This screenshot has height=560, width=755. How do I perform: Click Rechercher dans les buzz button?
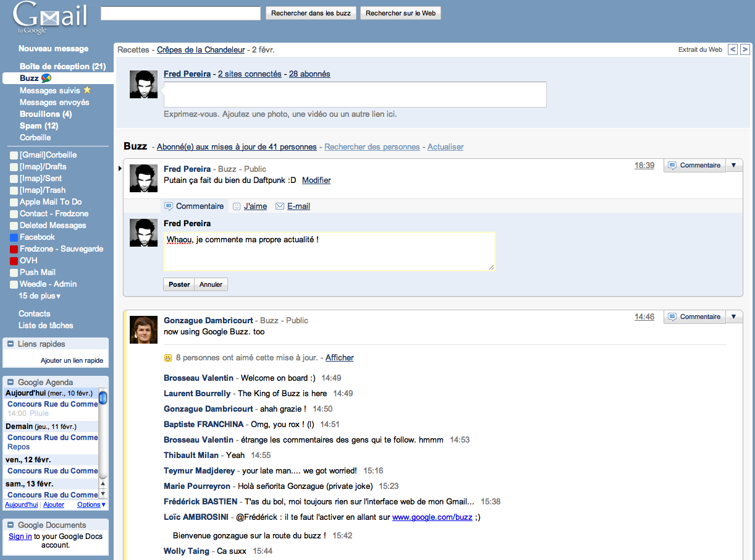click(311, 13)
